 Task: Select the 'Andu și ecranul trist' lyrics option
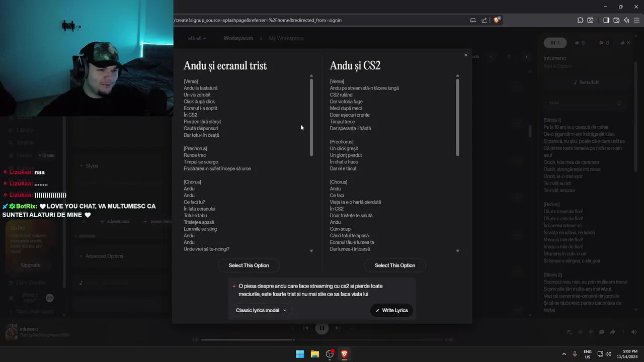249,265
